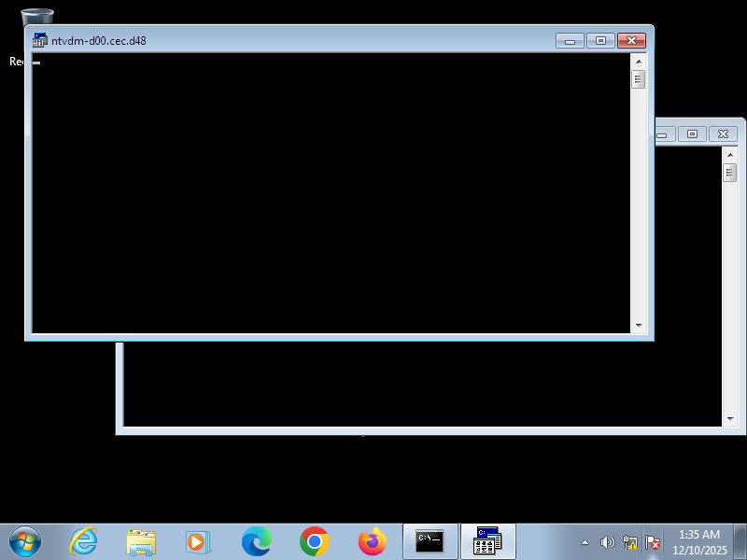
Task: Open Google Chrome from the taskbar
Action: pyautogui.click(x=315, y=541)
